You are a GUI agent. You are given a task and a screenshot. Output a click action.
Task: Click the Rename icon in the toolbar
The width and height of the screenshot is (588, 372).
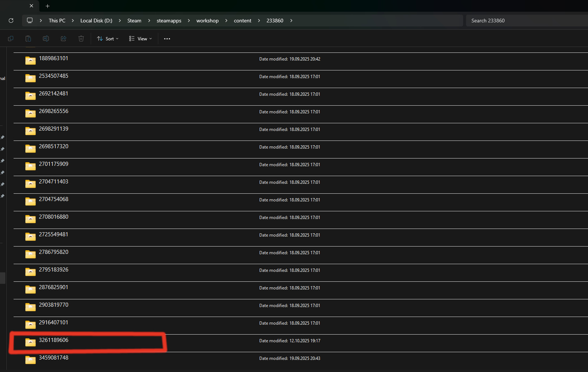click(x=46, y=39)
